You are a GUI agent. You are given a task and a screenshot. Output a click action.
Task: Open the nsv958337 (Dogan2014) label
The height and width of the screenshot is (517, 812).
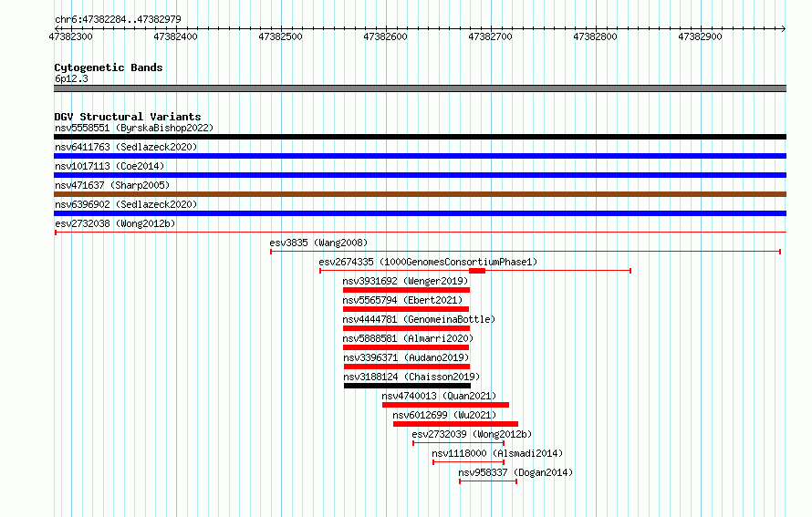pyautogui.click(x=515, y=472)
